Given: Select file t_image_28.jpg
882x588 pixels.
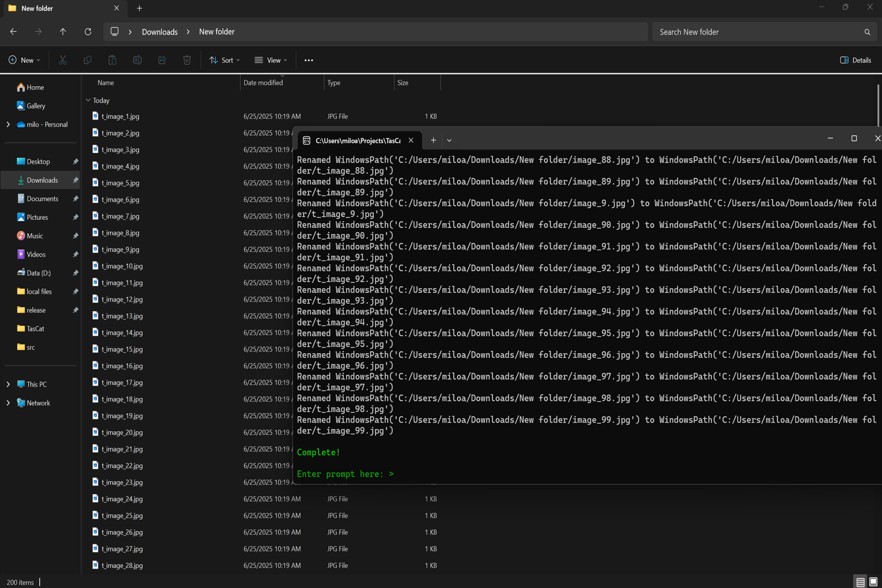Looking at the screenshot, I should (x=122, y=566).
